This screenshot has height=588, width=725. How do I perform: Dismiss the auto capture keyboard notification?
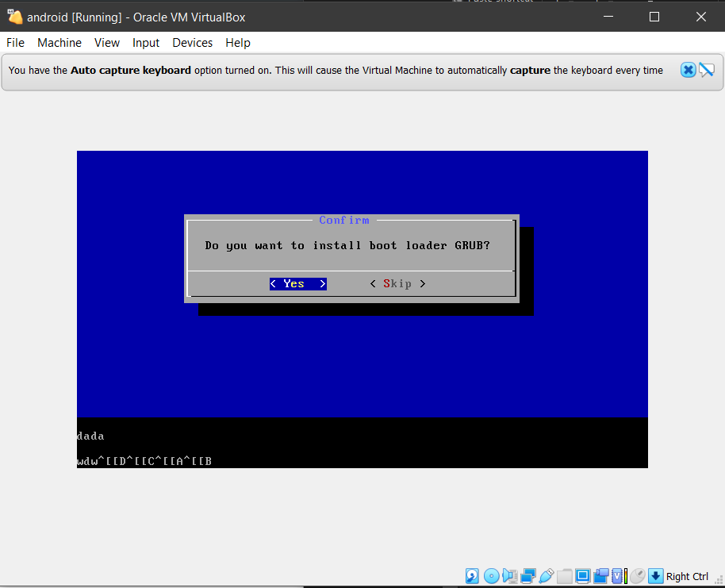pyautogui.click(x=688, y=70)
